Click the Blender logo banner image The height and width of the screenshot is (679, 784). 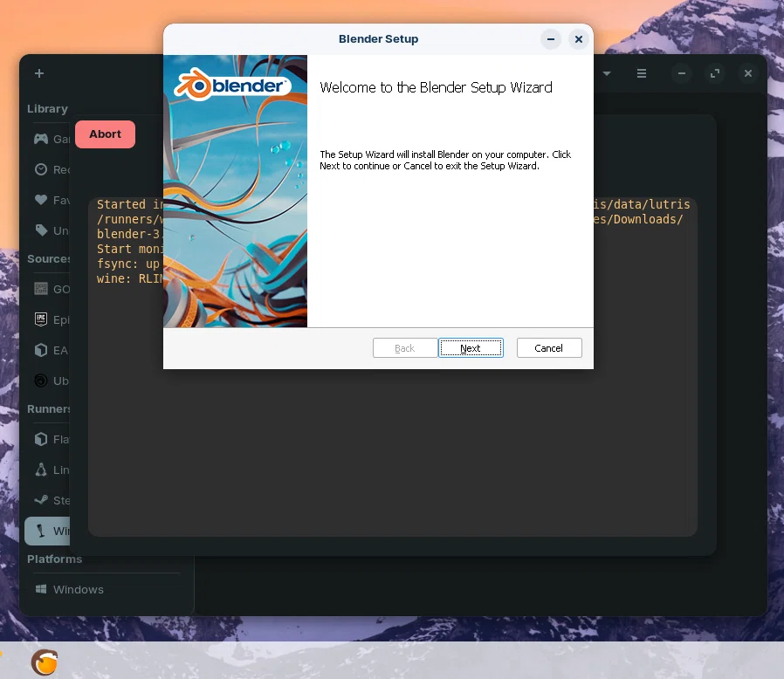pos(235,191)
